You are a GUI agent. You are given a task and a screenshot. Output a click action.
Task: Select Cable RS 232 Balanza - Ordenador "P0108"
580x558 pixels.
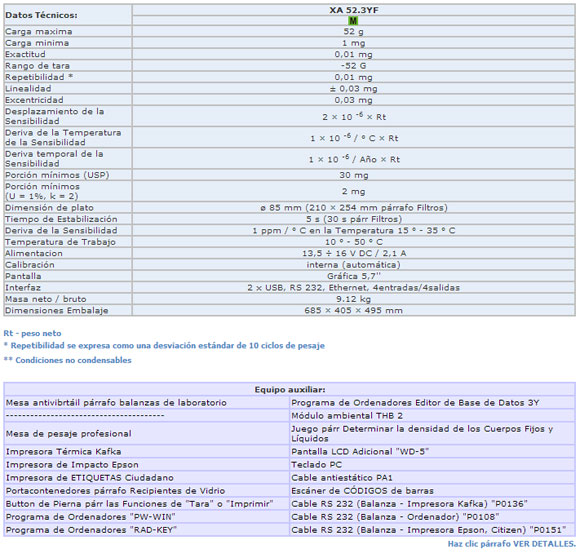tap(395, 517)
